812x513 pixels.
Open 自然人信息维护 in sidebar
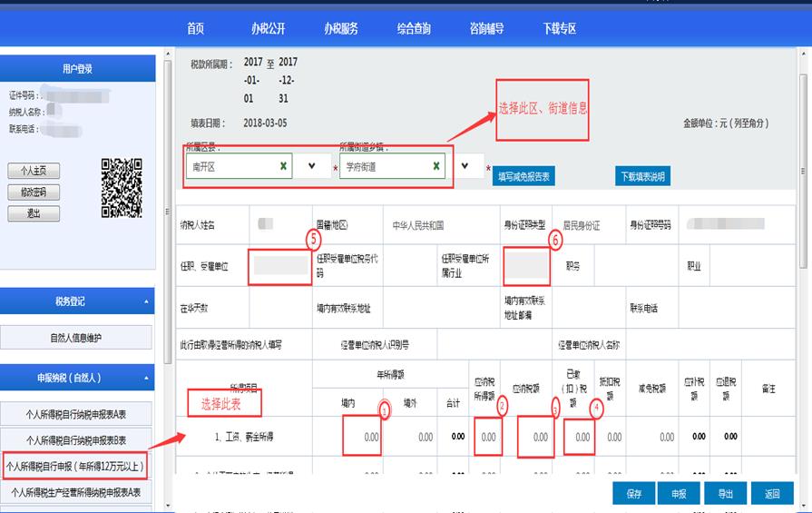point(76,338)
